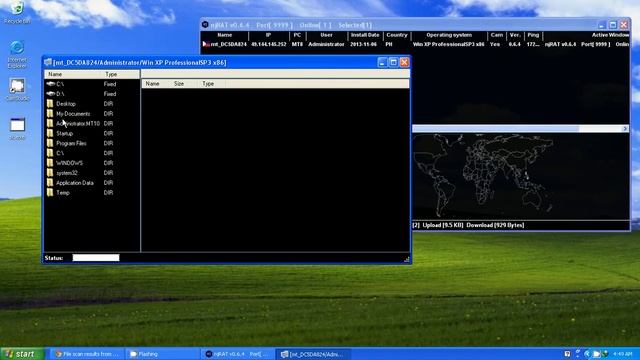Click the User column header in njRAT
Viewport: 640px width, 360px height.
coord(326,35)
